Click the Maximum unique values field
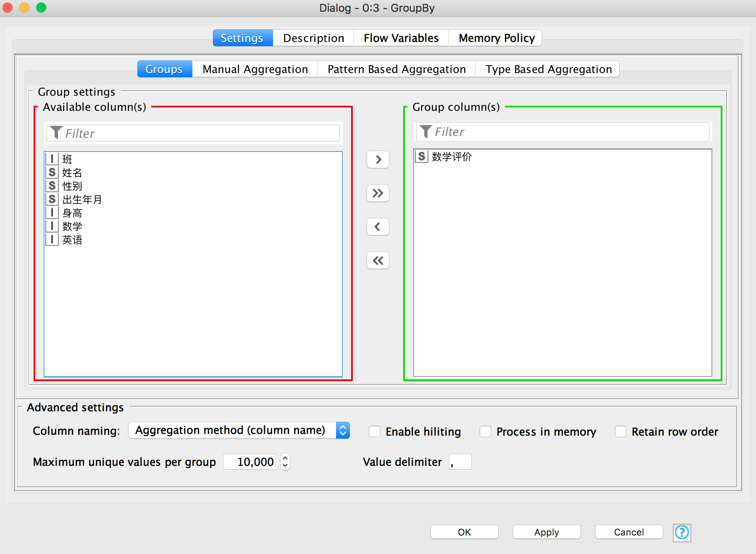 click(249, 462)
